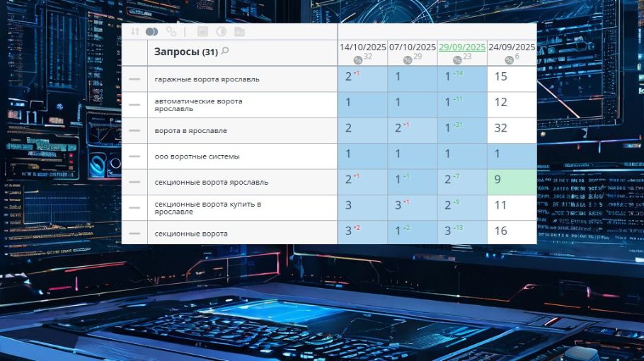Image resolution: width=644 pixels, height=361 pixels.
Task: Toggle dash marker for гаражные ворота ярославль
Action: 134,79
